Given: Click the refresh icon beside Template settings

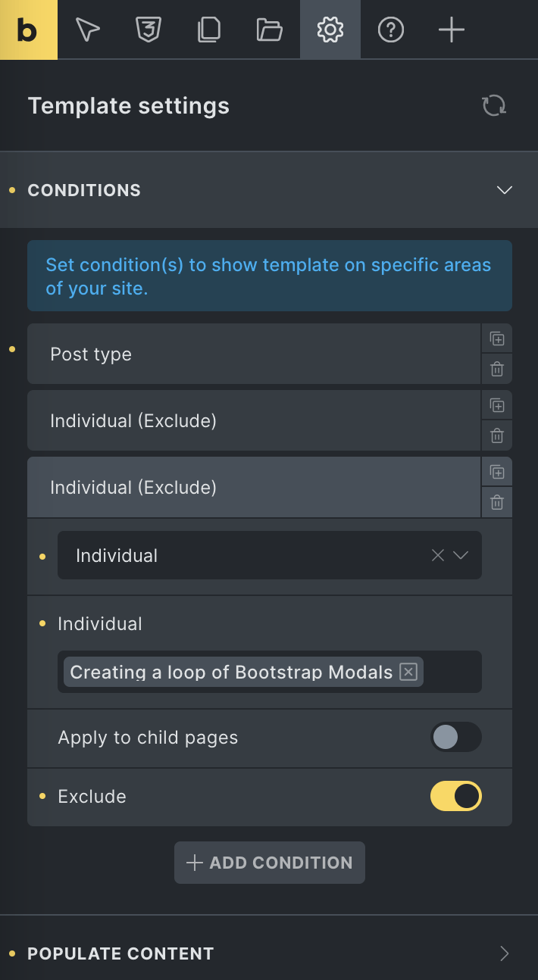Looking at the screenshot, I should [493, 105].
